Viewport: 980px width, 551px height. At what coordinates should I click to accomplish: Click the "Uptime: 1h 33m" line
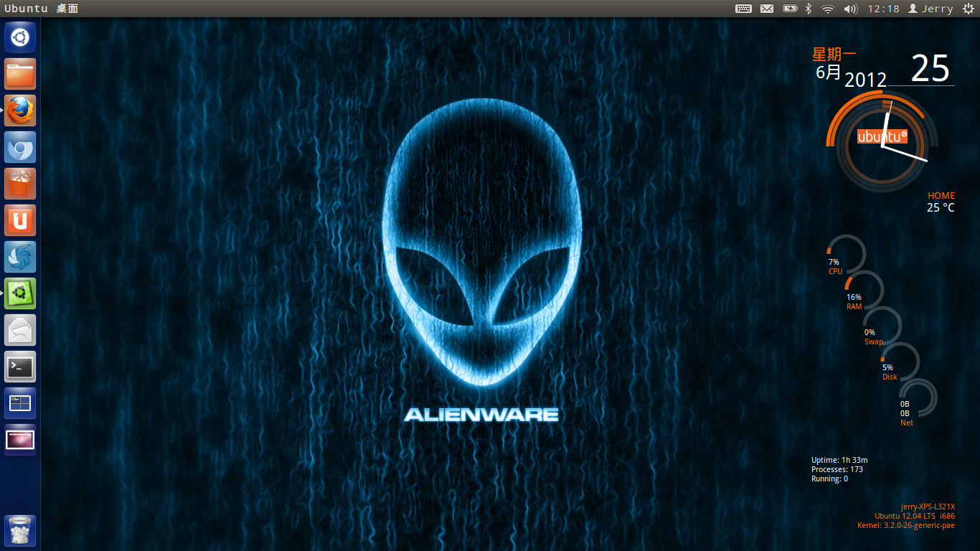tap(839, 460)
